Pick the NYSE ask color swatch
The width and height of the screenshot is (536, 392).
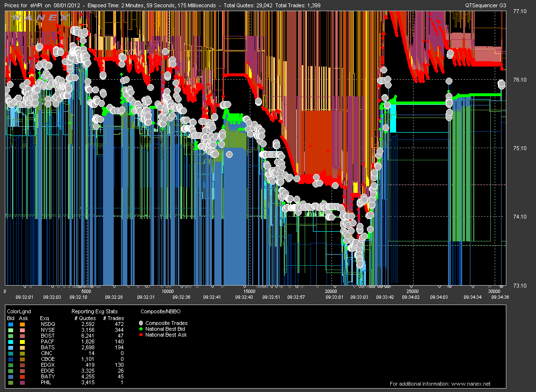[x=22, y=330]
